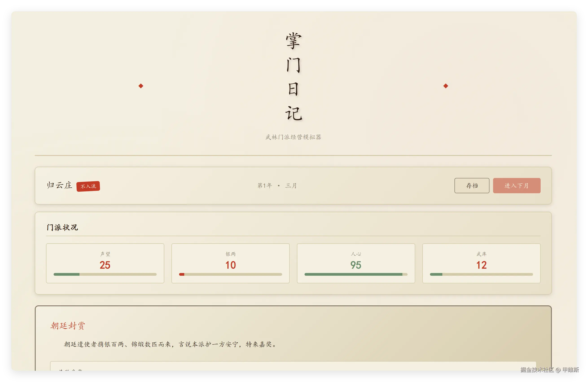Image resolution: width=588 pixels, height=382 pixels.
Task: Click the subtitle 武林门派经营模拟器
Action: [x=293, y=137]
